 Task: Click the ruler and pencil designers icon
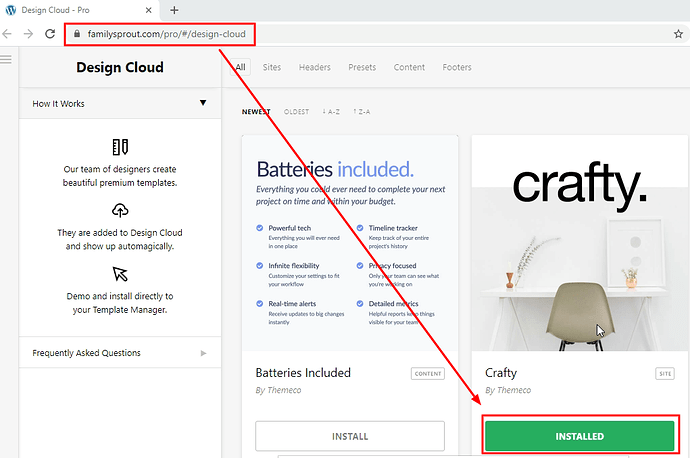120,147
